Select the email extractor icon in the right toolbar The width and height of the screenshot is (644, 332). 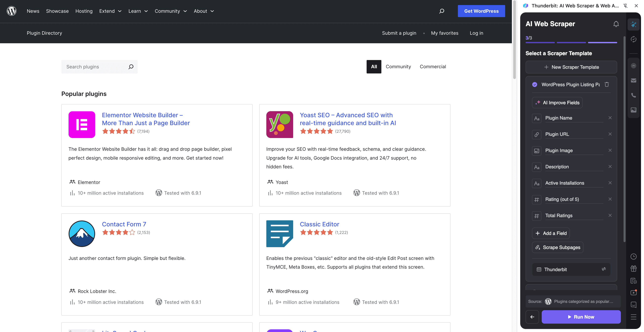[634, 80]
